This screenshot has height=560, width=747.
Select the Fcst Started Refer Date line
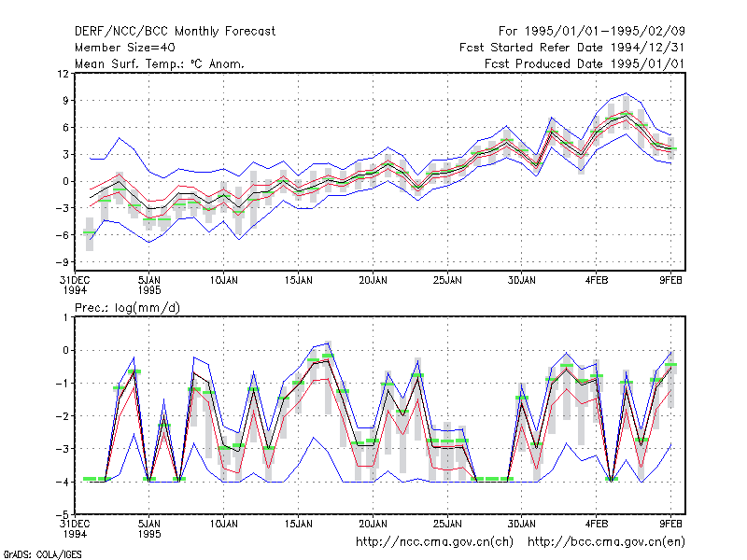[571, 48]
